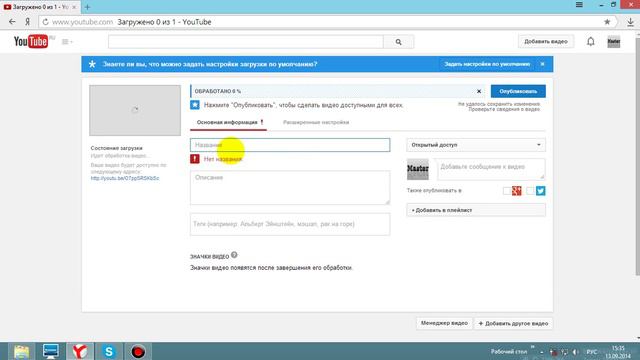Screen dimensions: 640x360
Task: Toggle the Twitter publish checkbox
Action: point(530,191)
